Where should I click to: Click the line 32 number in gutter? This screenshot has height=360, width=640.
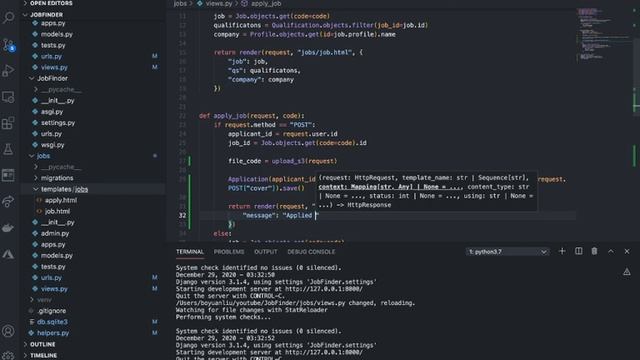pos(182,216)
